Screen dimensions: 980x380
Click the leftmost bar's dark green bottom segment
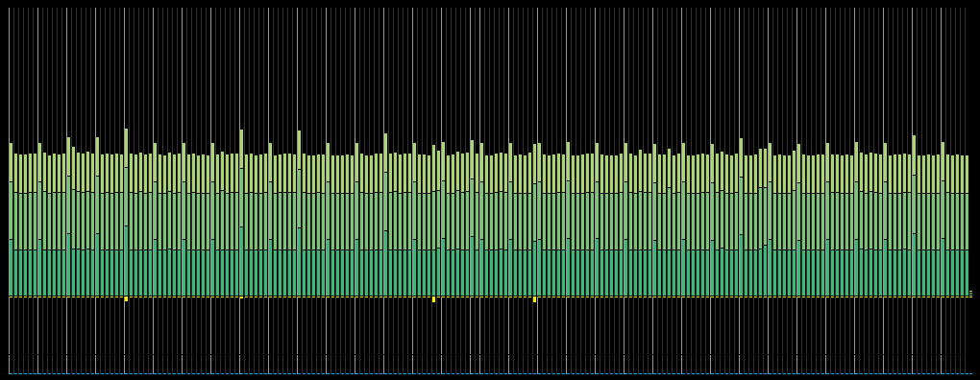coord(11,267)
